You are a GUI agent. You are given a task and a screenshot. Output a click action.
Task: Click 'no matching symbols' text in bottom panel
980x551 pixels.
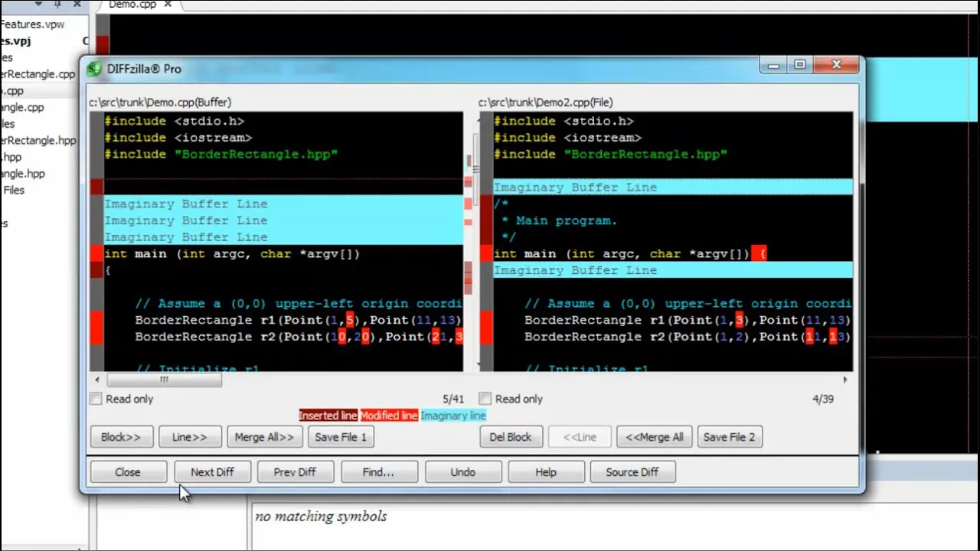tap(321, 517)
